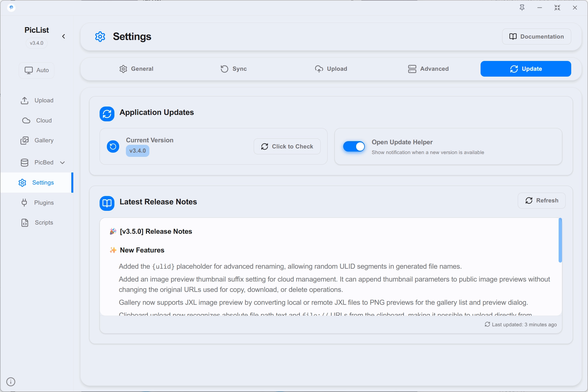The width and height of the screenshot is (588, 392).
Task: Click the Settings gear icon in sidebar
Action: (x=22, y=183)
